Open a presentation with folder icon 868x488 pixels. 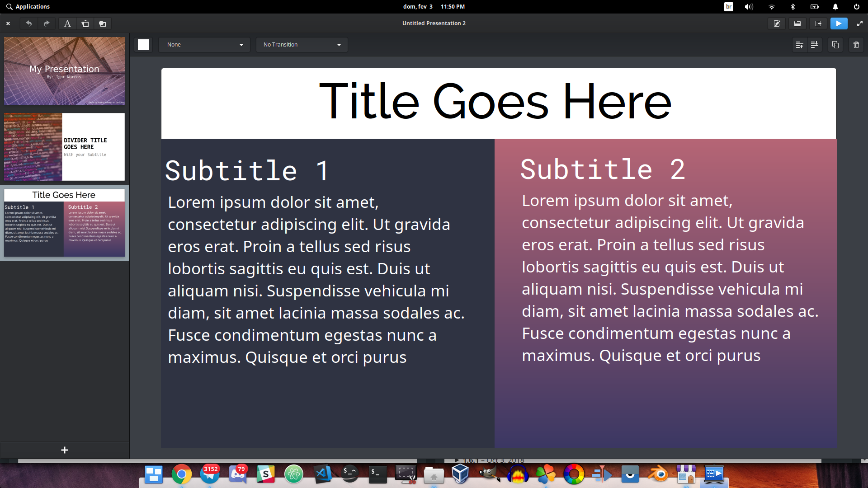797,23
